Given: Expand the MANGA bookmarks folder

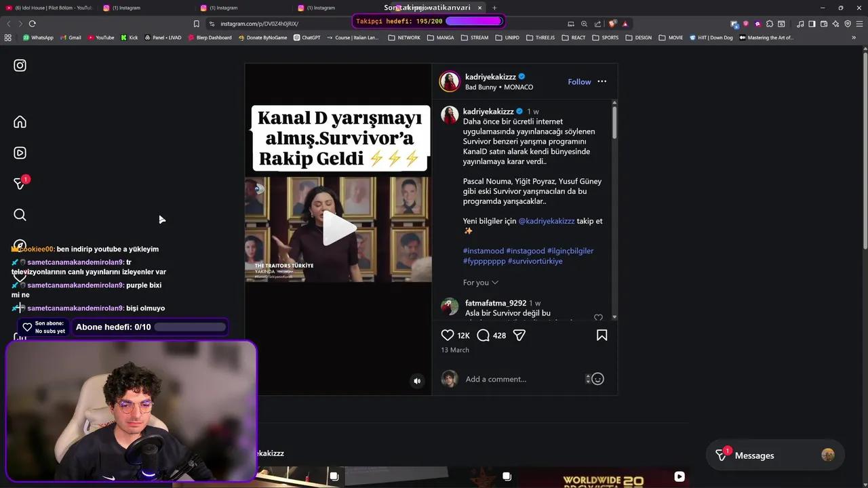Looking at the screenshot, I should [441, 38].
